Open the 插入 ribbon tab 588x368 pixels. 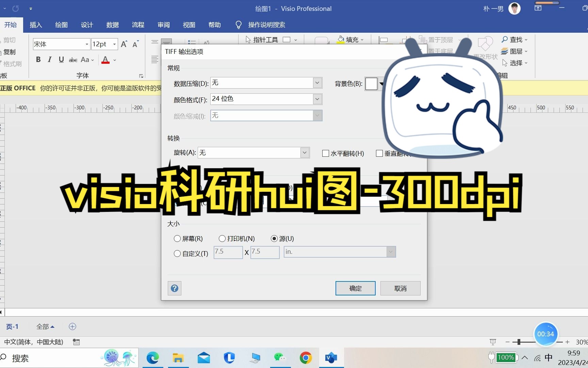(36, 25)
